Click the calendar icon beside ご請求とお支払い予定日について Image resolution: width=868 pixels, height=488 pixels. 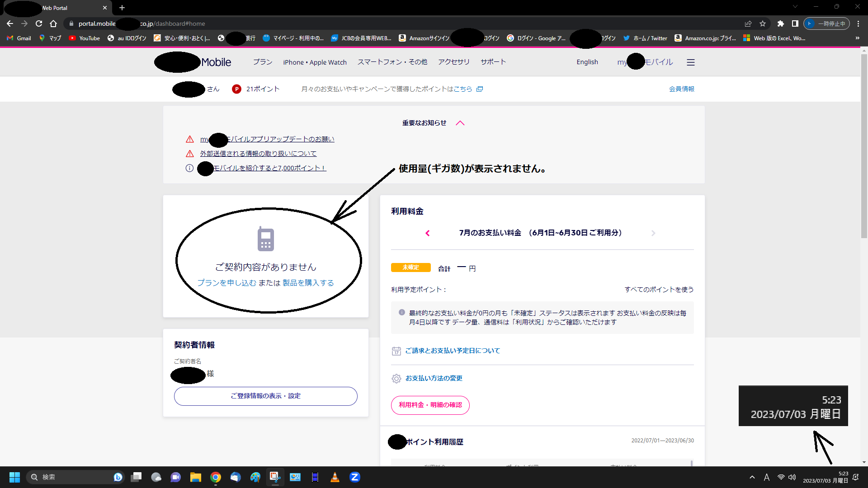coord(396,351)
